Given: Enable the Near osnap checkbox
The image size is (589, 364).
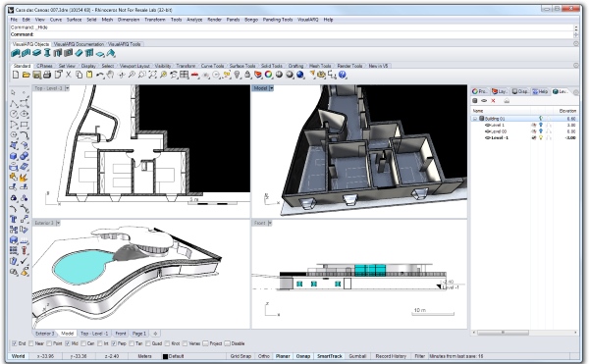Looking at the screenshot, I should pyautogui.click(x=31, y=343).
